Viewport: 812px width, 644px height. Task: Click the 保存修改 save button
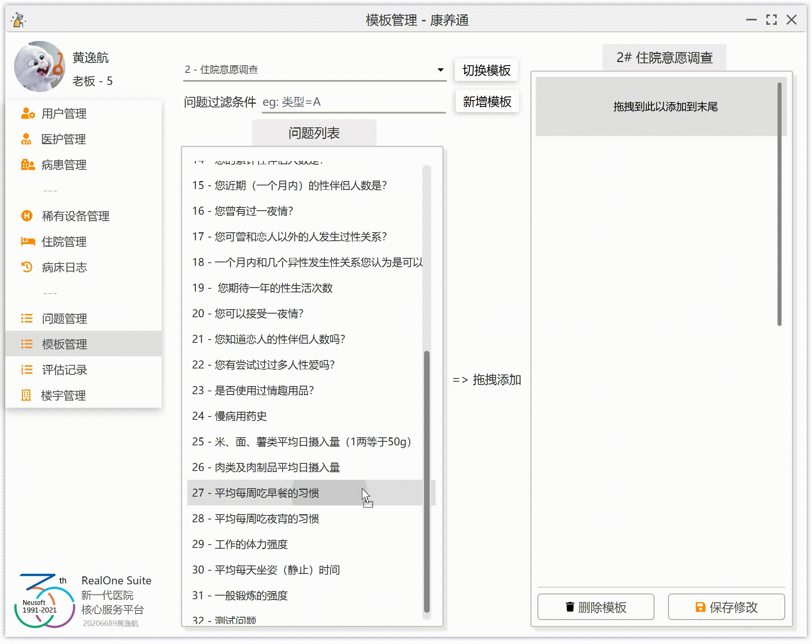726,607
